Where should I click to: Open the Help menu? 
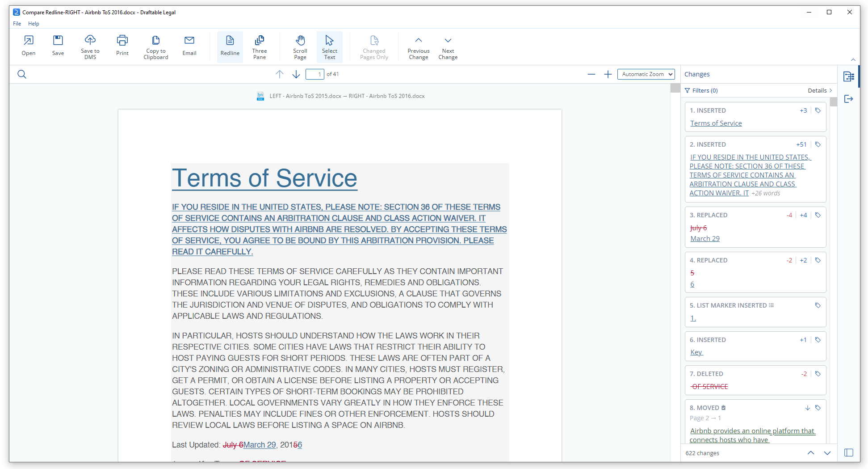coord(34,24)
